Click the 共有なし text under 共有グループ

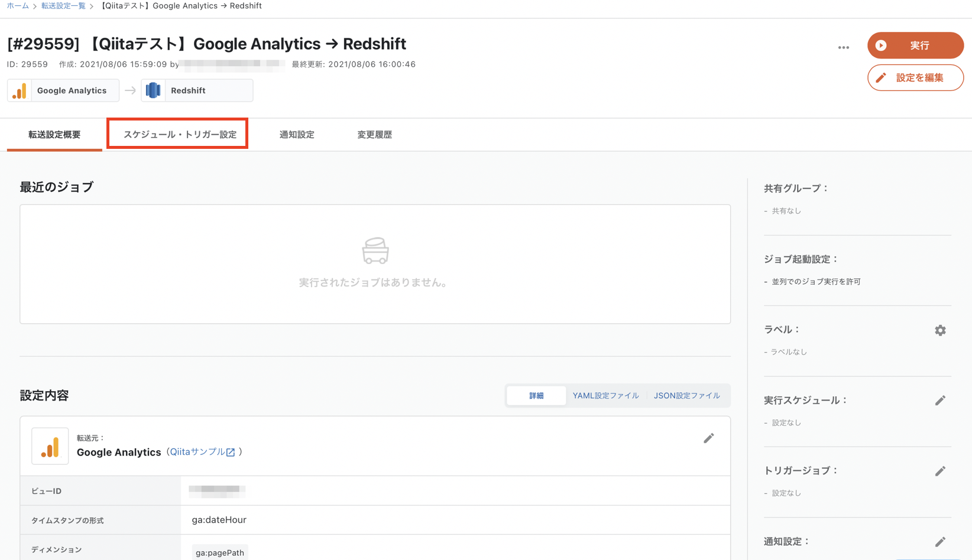[x=786, y=211]
